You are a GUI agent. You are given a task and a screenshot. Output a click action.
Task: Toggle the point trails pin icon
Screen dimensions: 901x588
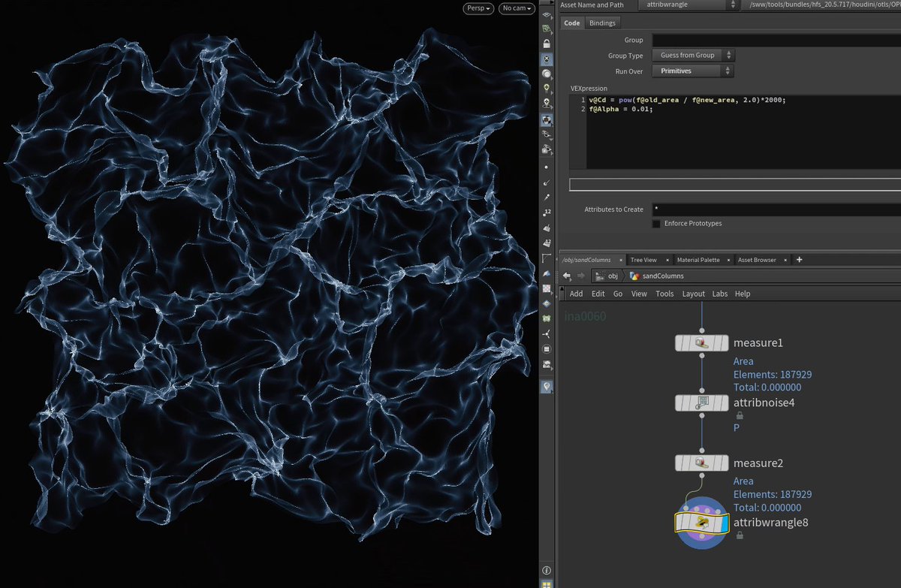[x=547, y=198]
